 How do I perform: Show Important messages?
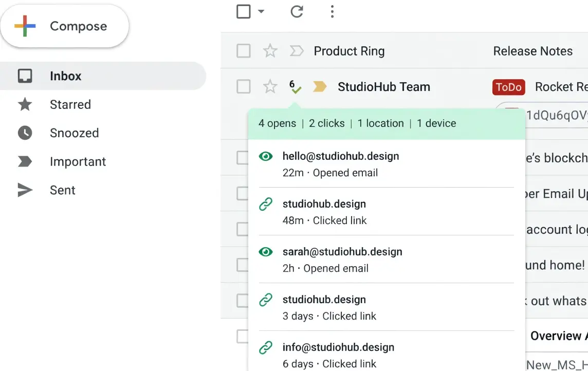[x=78, y=161]
